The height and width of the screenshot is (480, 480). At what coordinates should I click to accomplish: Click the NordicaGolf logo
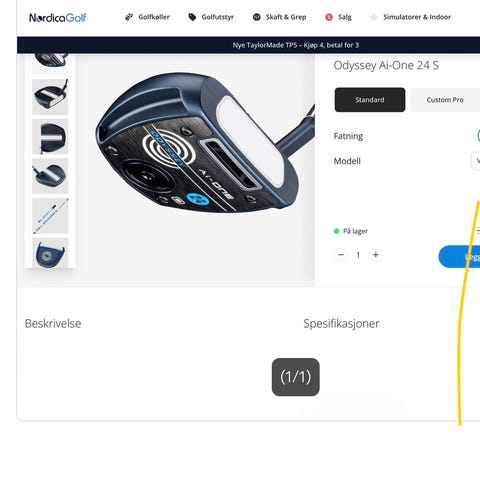58,17
